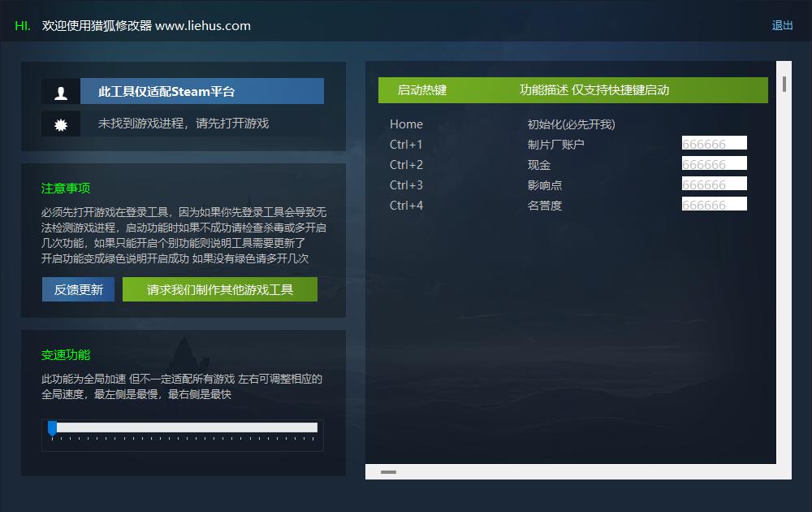Screen dimensions: 812x512
Task: Click the 退出 exit link
Action: (x=782, y=25)
